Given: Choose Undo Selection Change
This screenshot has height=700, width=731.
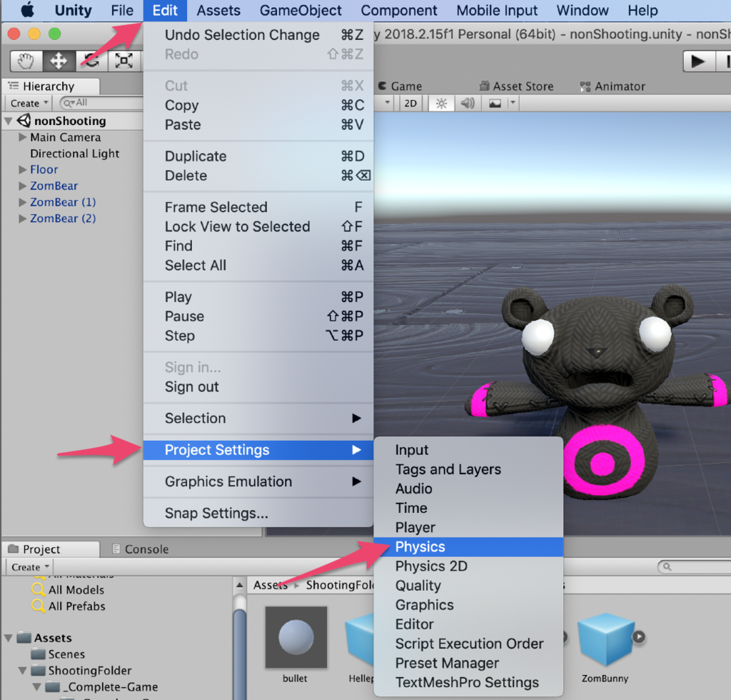Looking at the screenshot, I should point(258,35).
